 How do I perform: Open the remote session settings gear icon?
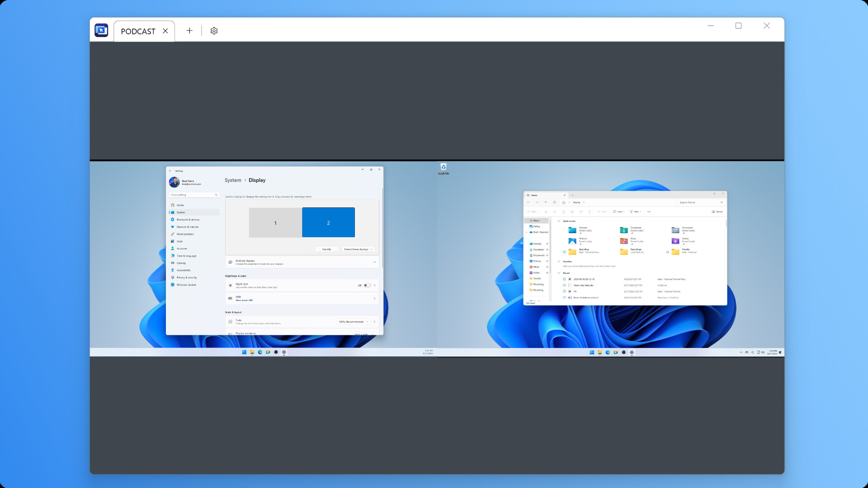coord(213,31)
